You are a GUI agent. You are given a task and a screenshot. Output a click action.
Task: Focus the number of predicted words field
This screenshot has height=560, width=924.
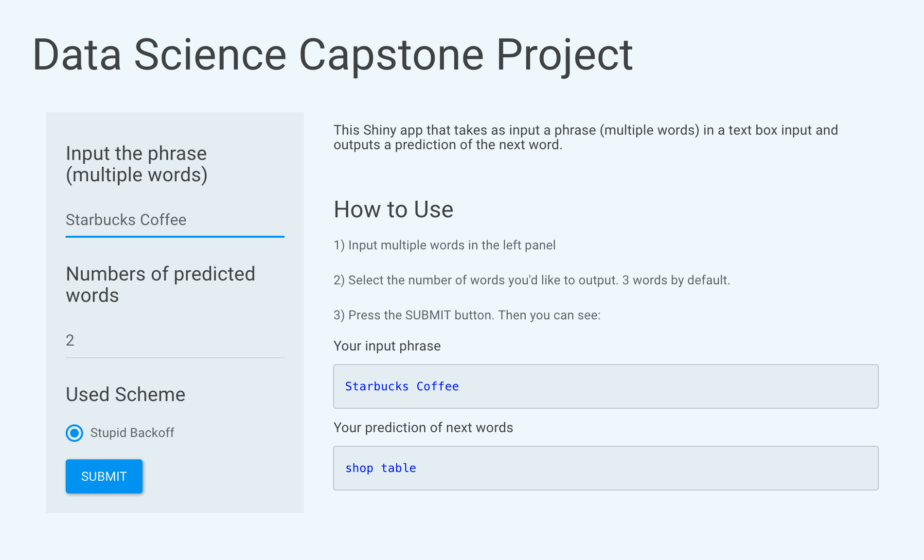coord(175,341)
